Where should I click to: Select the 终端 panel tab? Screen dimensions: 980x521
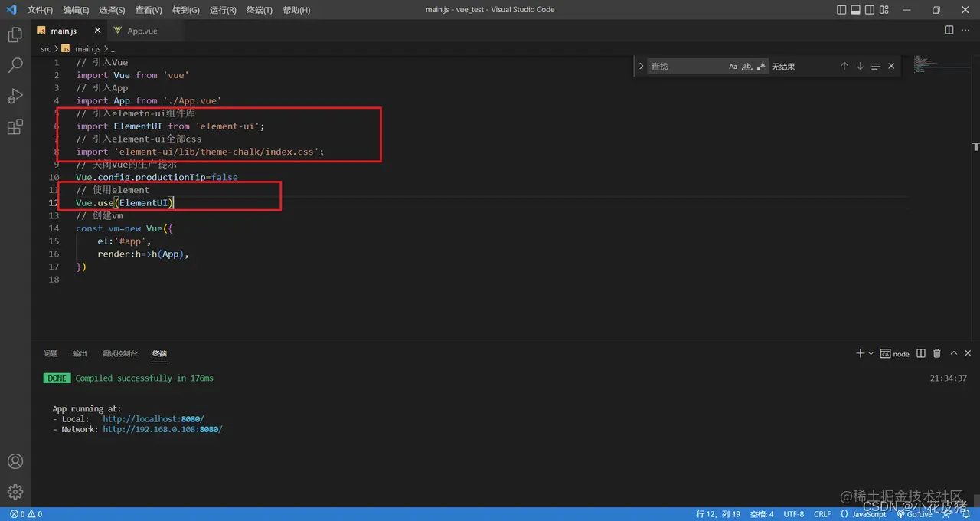(159, 354)
